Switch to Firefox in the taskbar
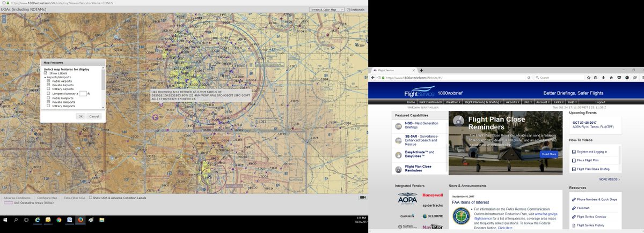 pyautogui.click(x=80, y=220)
